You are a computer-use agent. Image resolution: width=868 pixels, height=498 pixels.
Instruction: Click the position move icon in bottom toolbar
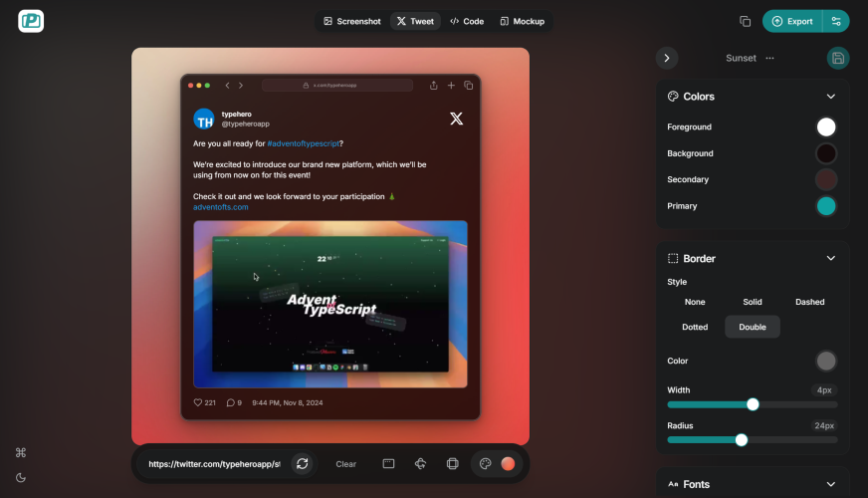[420, 464]
